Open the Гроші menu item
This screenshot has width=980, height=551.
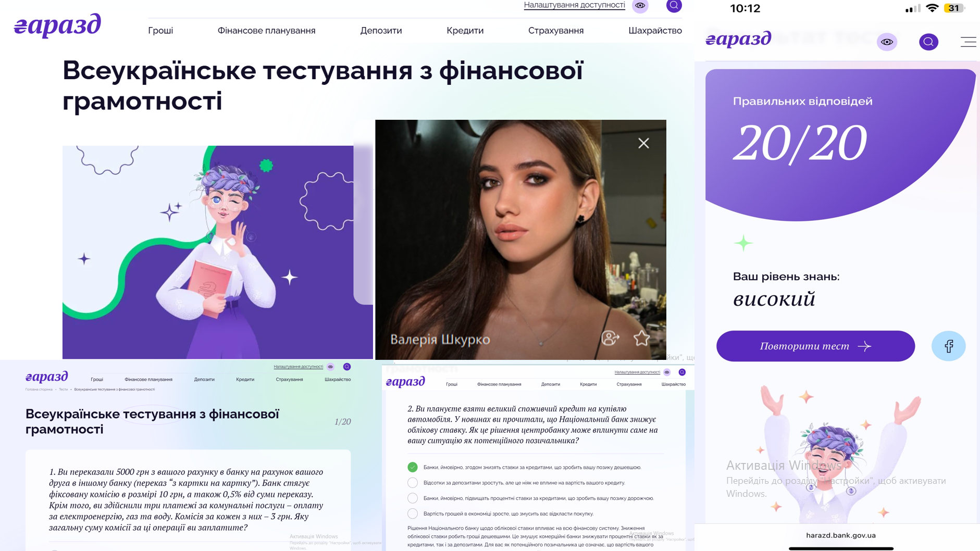point(160,31)
